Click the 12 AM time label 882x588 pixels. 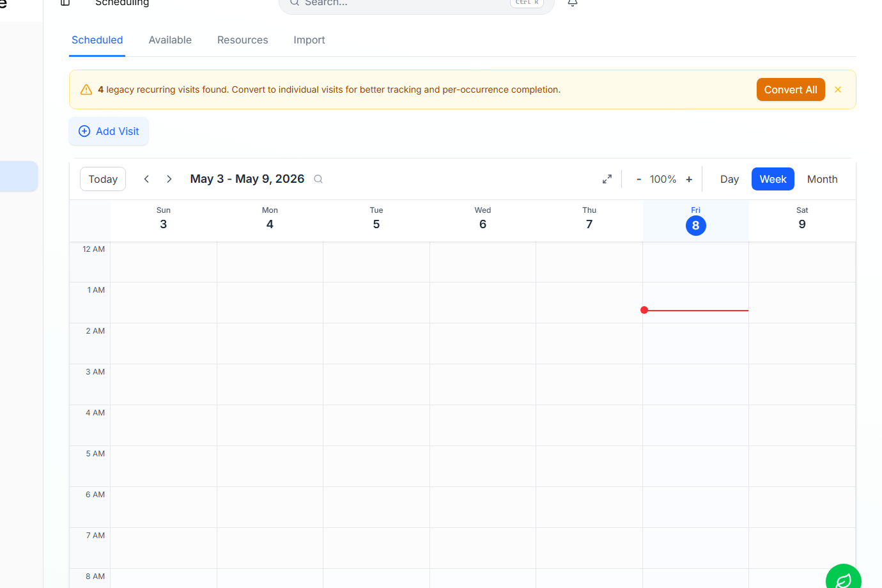click(x=93, y=249)
